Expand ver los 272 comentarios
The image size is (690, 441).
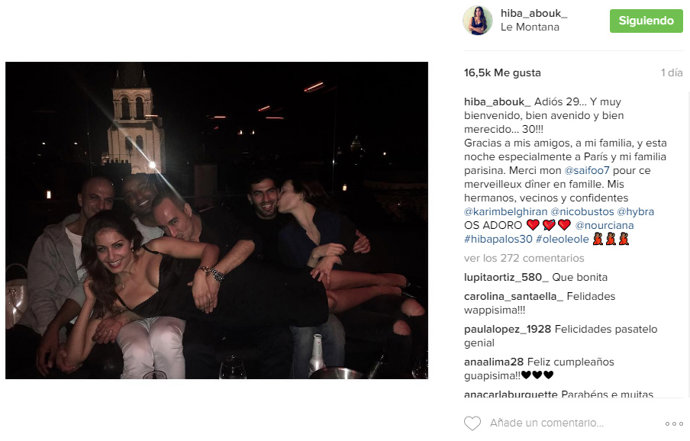pos(524,258)
